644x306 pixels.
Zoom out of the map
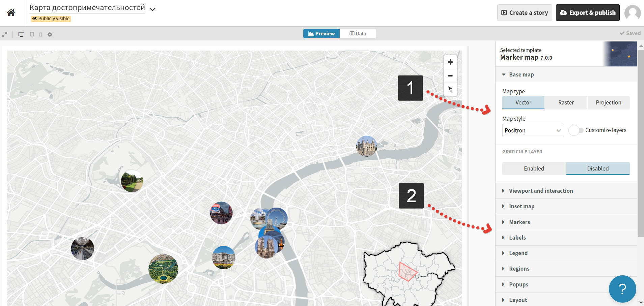coord(450,76)
